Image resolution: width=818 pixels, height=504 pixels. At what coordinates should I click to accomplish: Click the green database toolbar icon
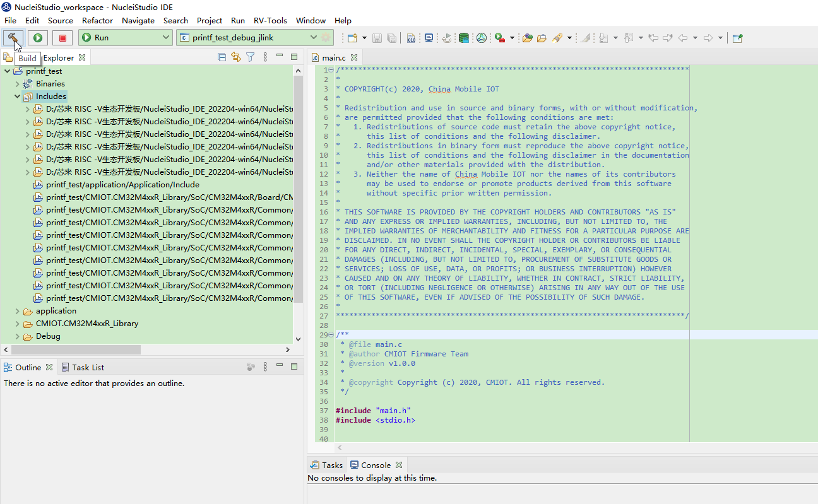coord(464,38)
